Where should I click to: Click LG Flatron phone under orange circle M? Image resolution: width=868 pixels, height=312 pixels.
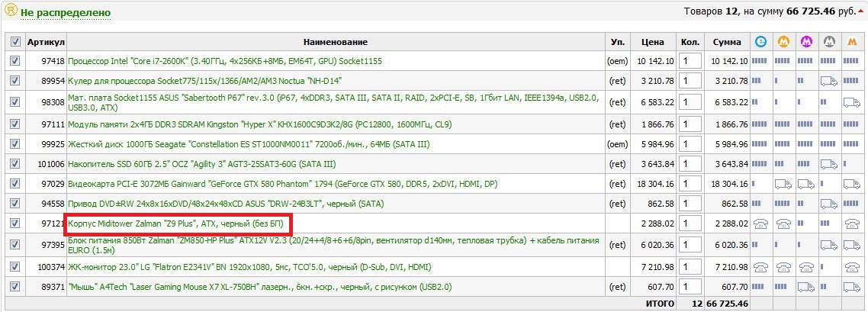pyautogui.click(x=783, y=267)
